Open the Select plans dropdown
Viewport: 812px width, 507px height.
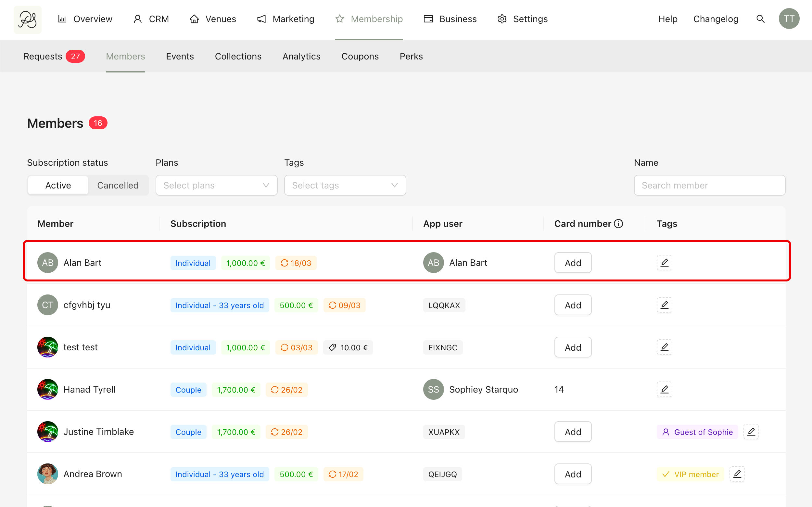216,186
